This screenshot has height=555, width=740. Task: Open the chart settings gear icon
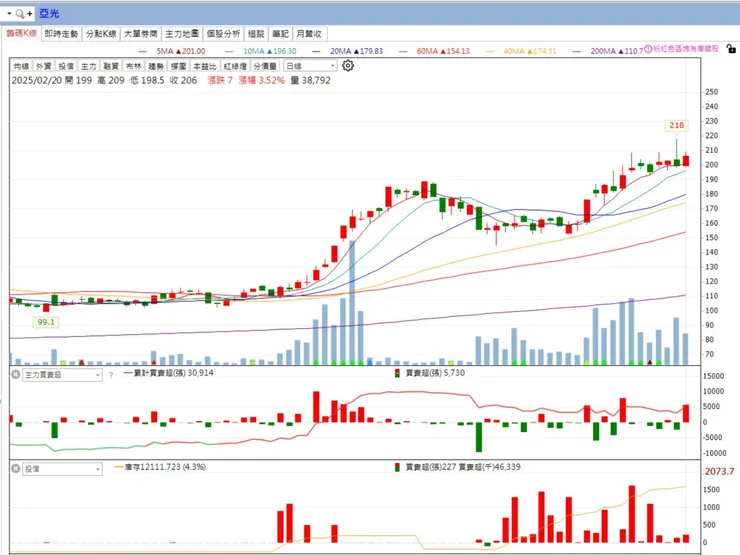(x=348, y=66)
